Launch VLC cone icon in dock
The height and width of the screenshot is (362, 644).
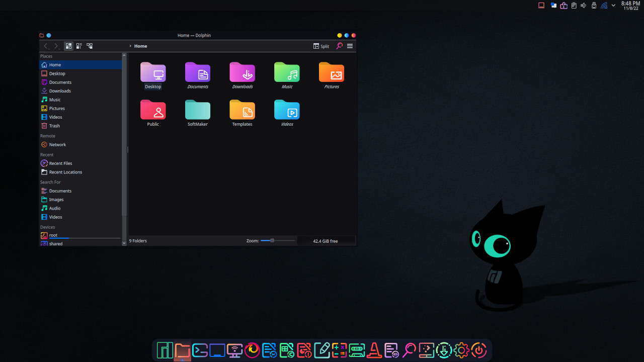tap(374, 350)
